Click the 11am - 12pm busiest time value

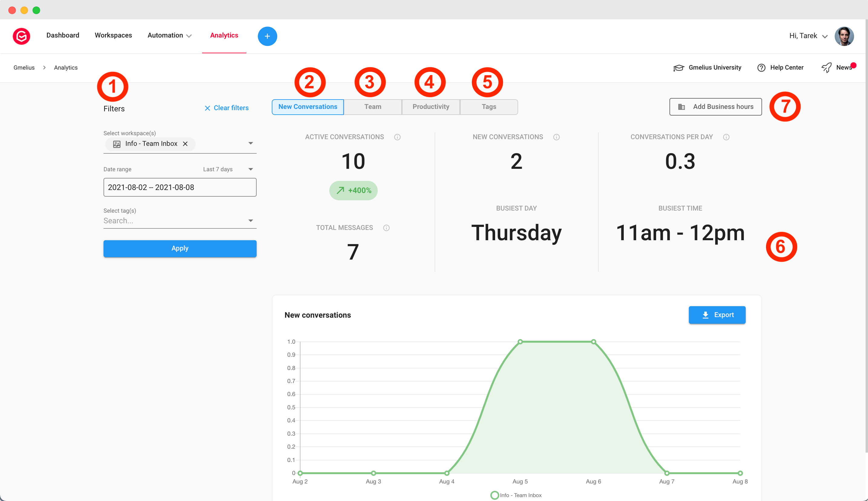680,233
